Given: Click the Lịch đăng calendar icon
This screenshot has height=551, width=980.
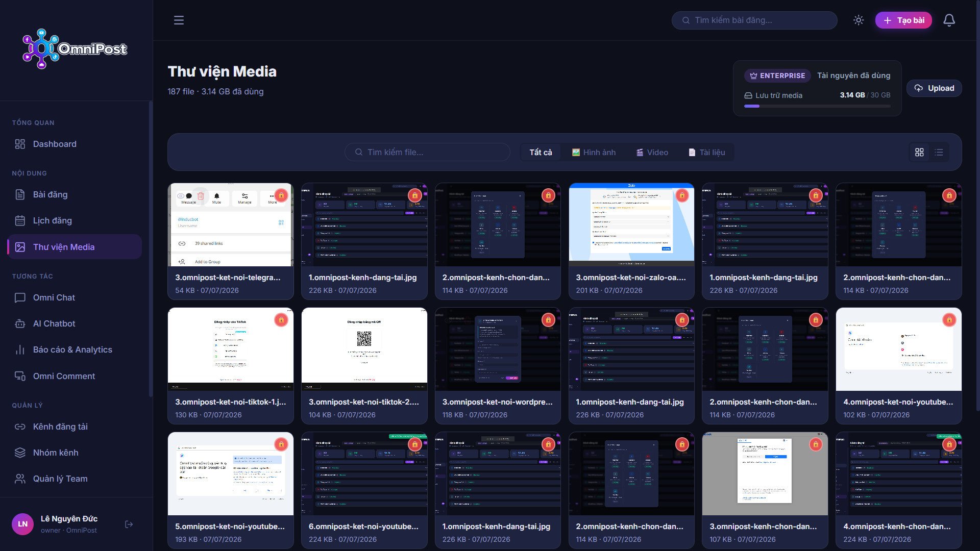Looking at the screenshot, I should click(x=20, y=220).
